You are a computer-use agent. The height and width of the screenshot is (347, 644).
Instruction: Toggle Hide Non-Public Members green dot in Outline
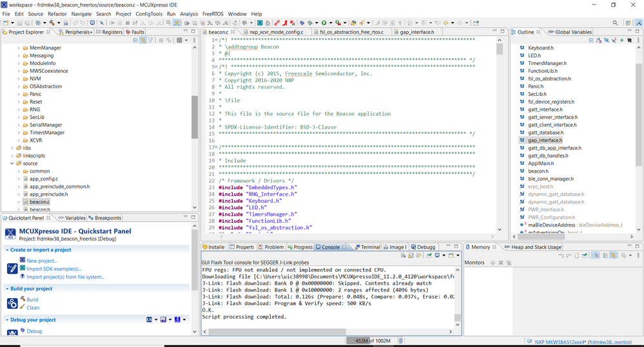622,40
